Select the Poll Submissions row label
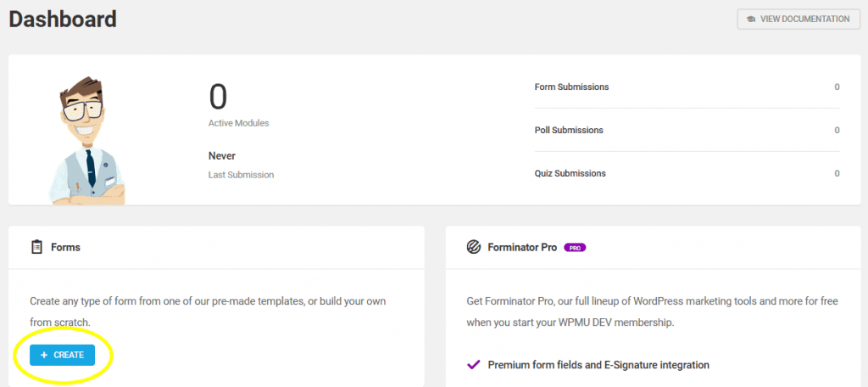 pyautogui.click(x=569, y=130)
